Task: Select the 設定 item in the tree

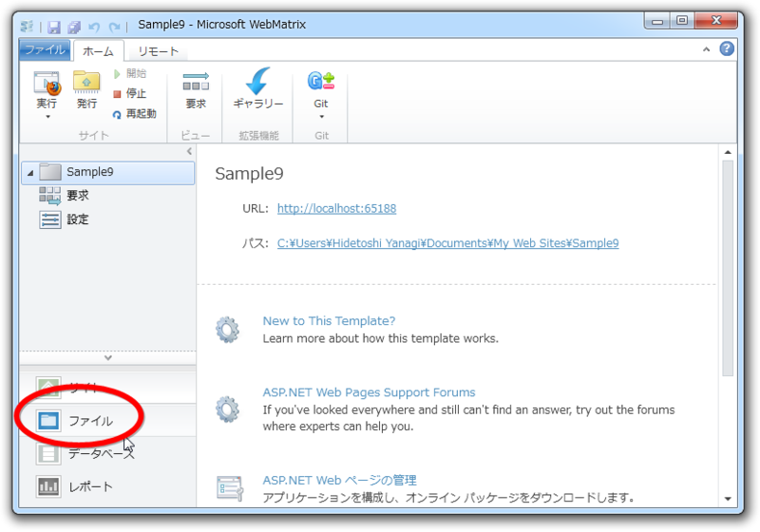Action: 64,219
